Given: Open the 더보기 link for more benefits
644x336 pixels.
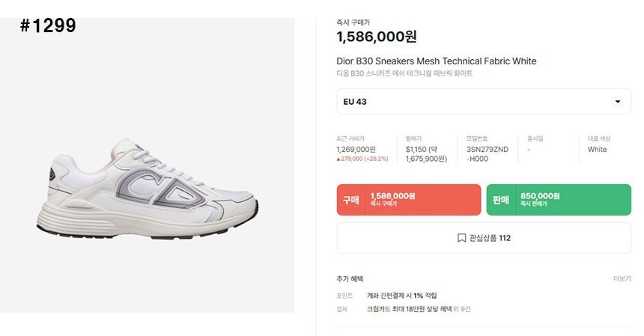Looking at the screenshot, I should click(x=622, y=278).
